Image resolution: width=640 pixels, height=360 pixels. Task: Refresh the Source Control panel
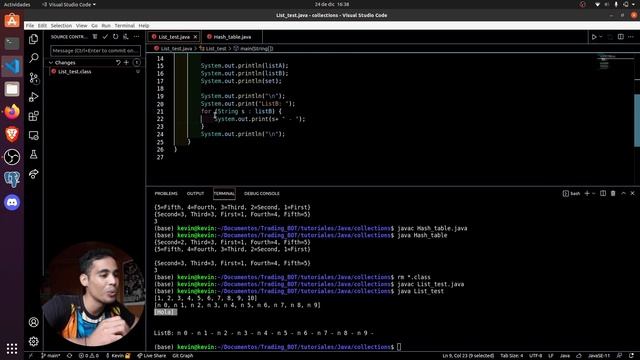(116, 37)
